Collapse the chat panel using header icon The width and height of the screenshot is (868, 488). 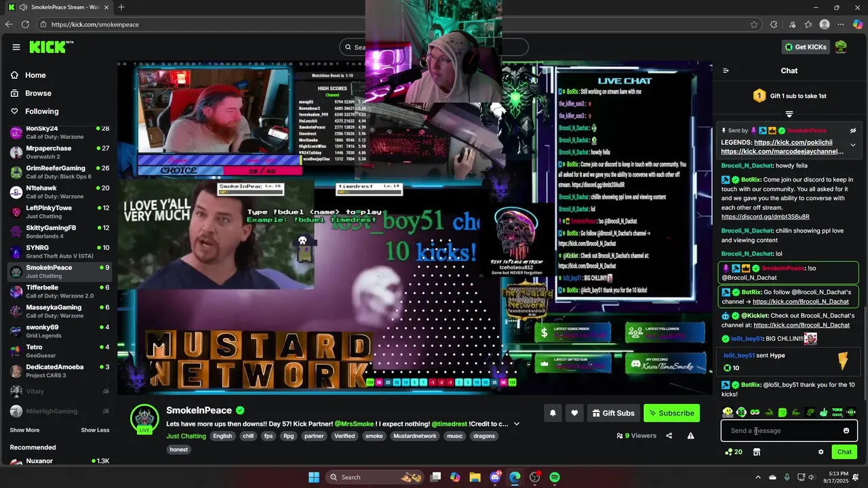[x=726, y=70]
